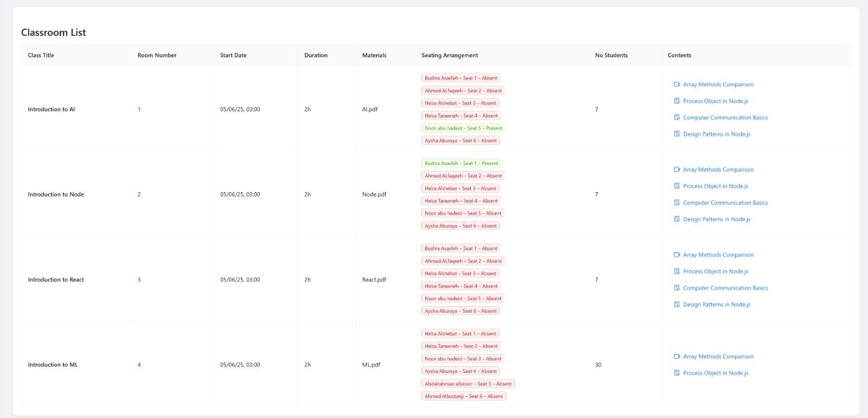The image size is (868, 418).
Task: Click video icon beside Array Methods Comparison in React row
Action: click(676, 255)
